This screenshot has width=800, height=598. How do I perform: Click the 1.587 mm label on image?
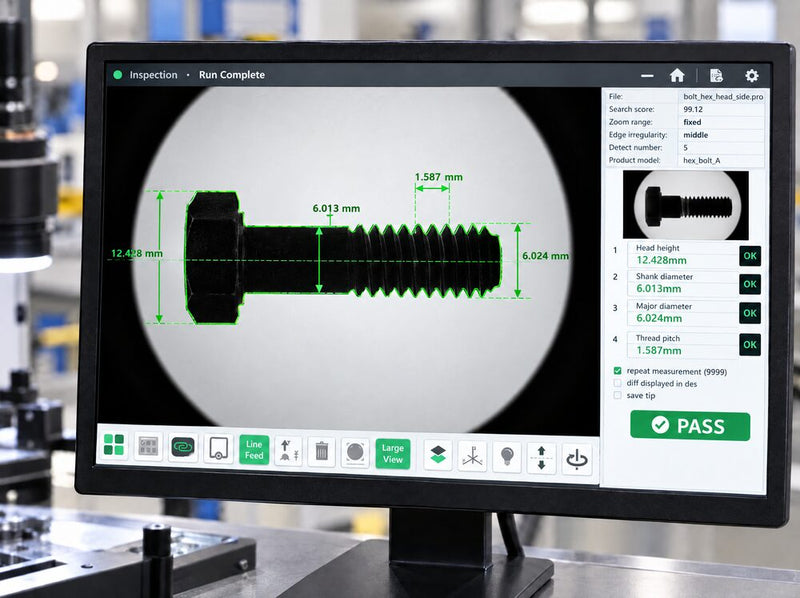[x=439, y=177]
